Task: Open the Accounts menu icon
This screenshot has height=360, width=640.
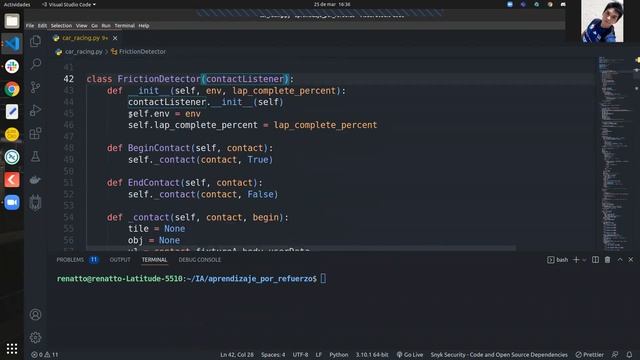Action: (x=36, y=315)
